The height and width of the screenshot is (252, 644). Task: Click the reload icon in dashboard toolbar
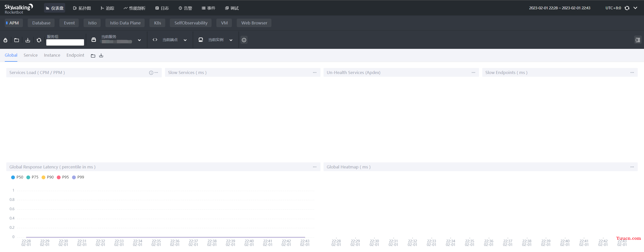[39, 40]
